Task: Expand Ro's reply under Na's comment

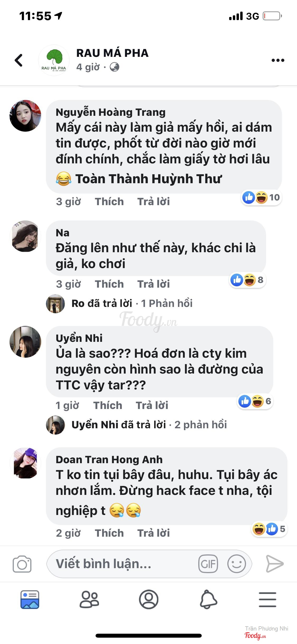Action: point(132,303)
